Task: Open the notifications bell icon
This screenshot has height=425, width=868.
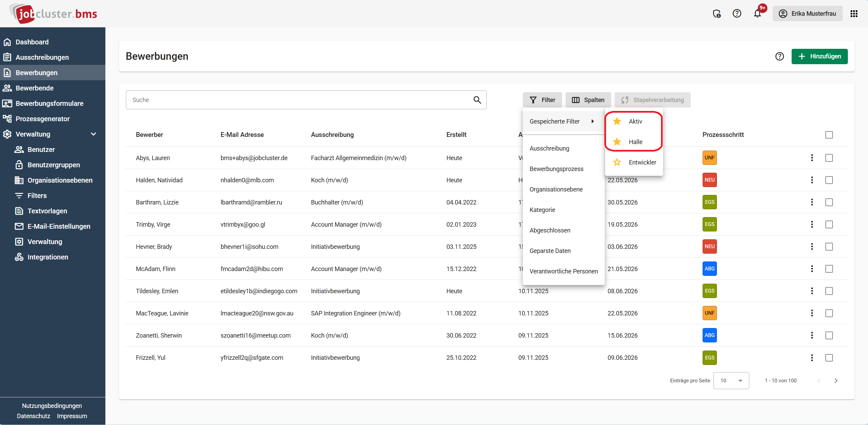Action: [757, 14]
